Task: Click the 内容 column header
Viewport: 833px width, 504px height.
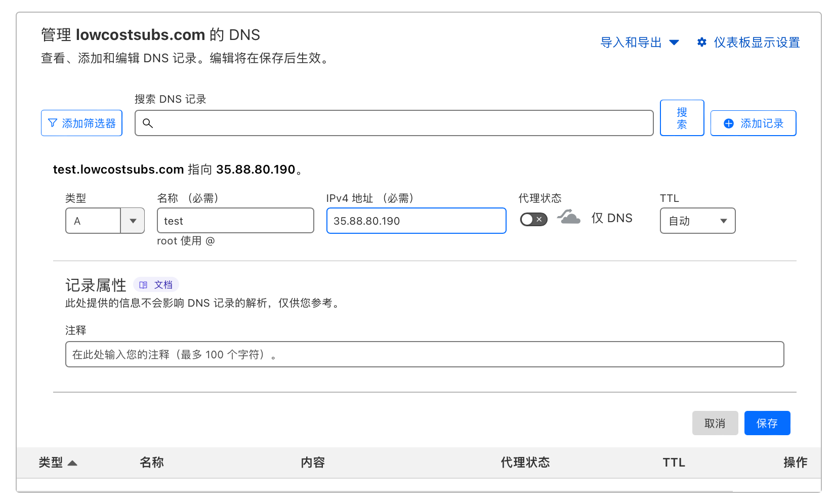Action: coord(313,463)
